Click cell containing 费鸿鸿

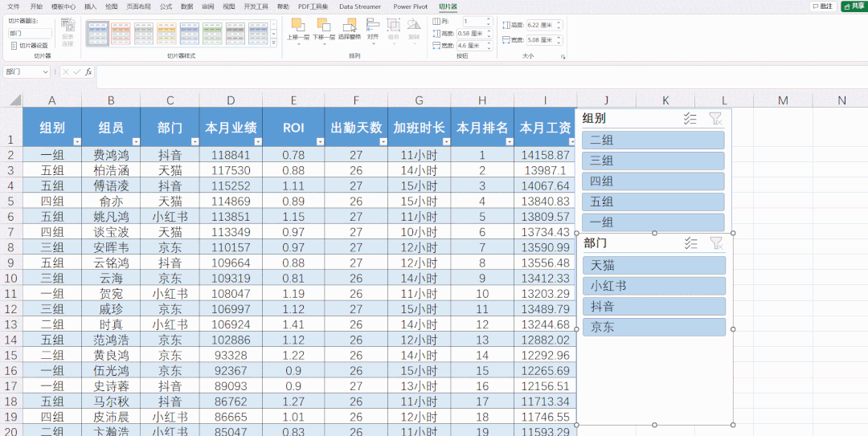tap(111, 155)
